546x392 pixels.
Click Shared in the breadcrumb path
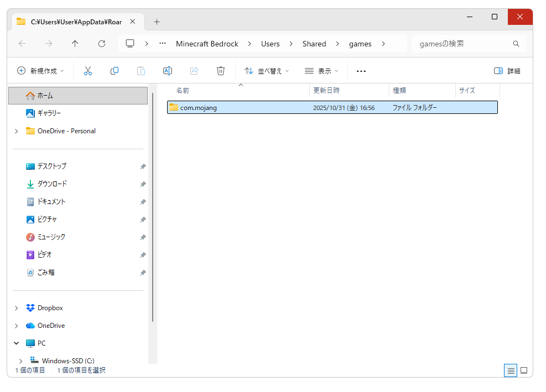tap(314, 44)
